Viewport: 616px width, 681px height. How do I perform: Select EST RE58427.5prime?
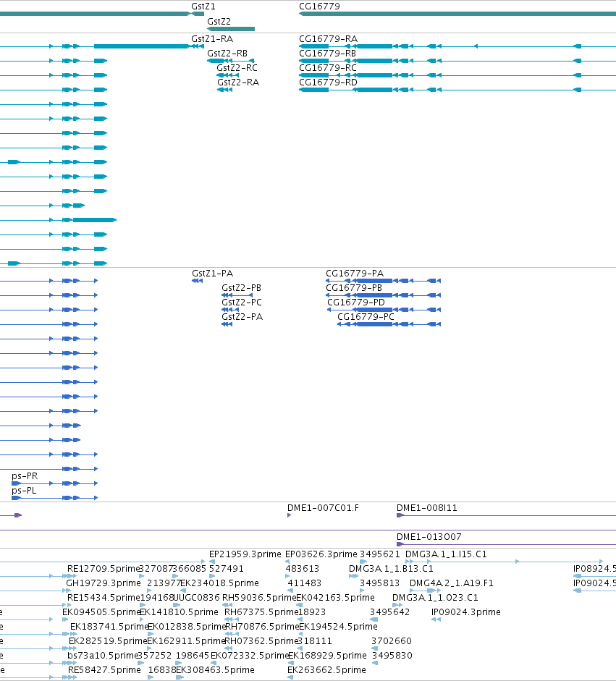click(105, 670)
